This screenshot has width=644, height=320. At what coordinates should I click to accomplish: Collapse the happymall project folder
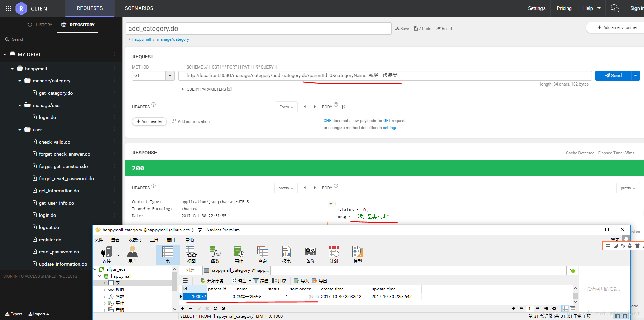(12, 69)
